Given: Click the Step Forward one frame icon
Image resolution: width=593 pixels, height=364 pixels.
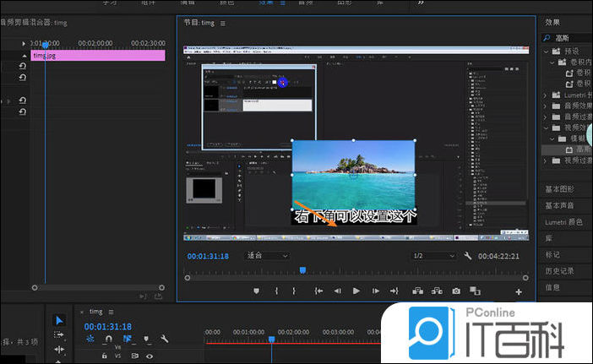Looking at the screenshot, I should [375, 291].
